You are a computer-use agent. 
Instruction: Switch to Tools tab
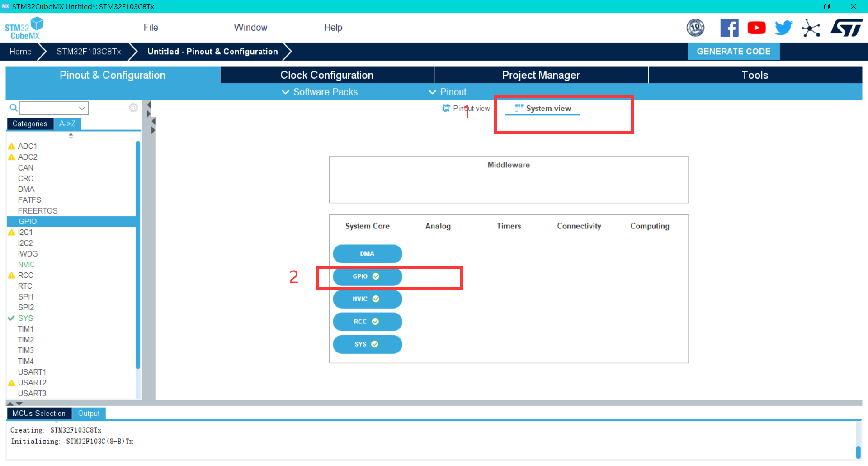[x=755, y=75]
